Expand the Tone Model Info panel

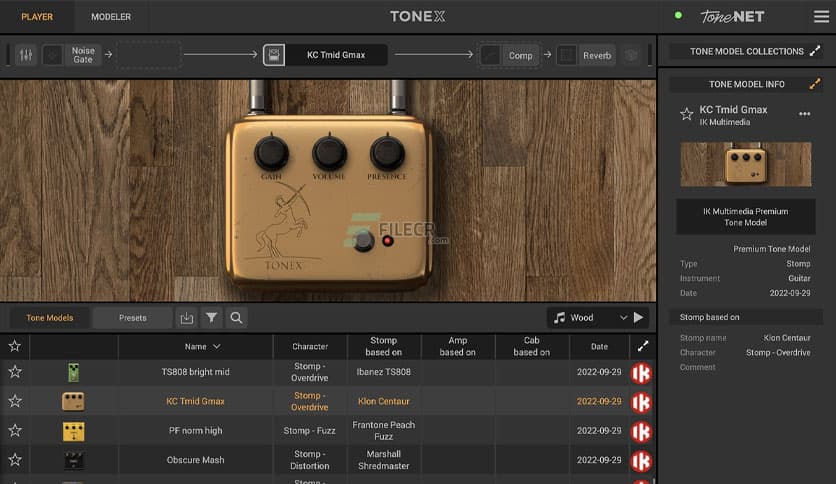click(x=815, y=84)
